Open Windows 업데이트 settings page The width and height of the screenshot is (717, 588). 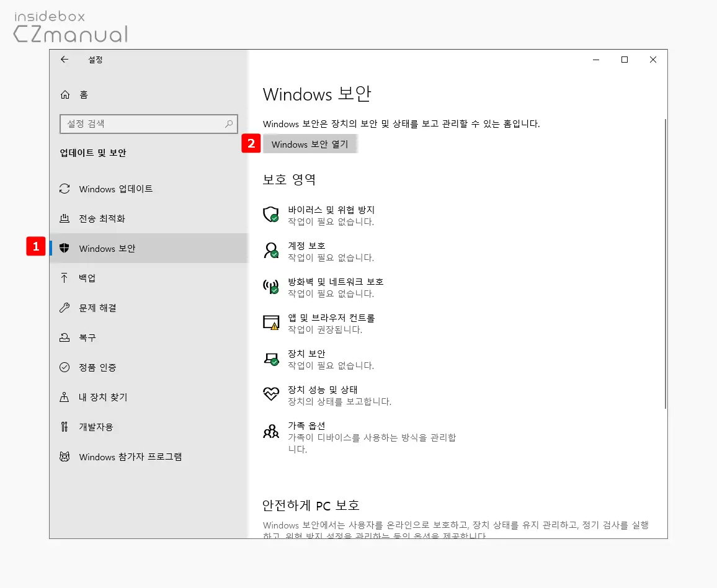point(149,189)
